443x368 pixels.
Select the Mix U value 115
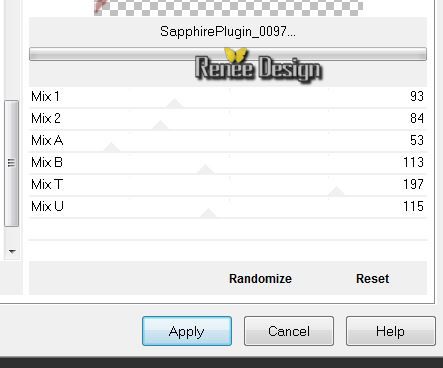pyautogui.click(x=413, y=206)
